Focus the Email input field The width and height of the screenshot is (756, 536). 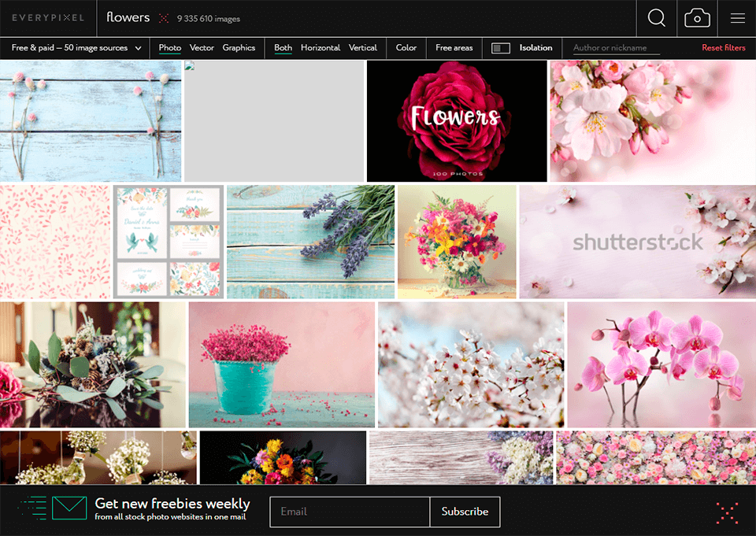pos(350,512)
